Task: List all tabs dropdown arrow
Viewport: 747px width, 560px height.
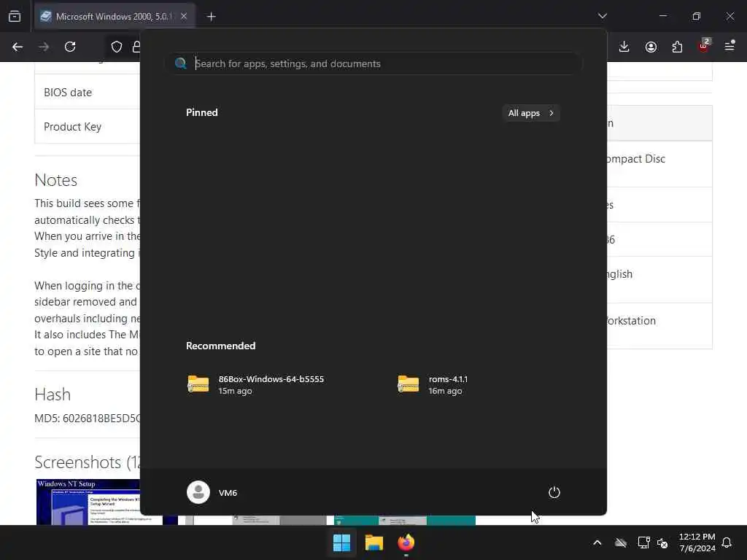Action: tap(603, 16)
